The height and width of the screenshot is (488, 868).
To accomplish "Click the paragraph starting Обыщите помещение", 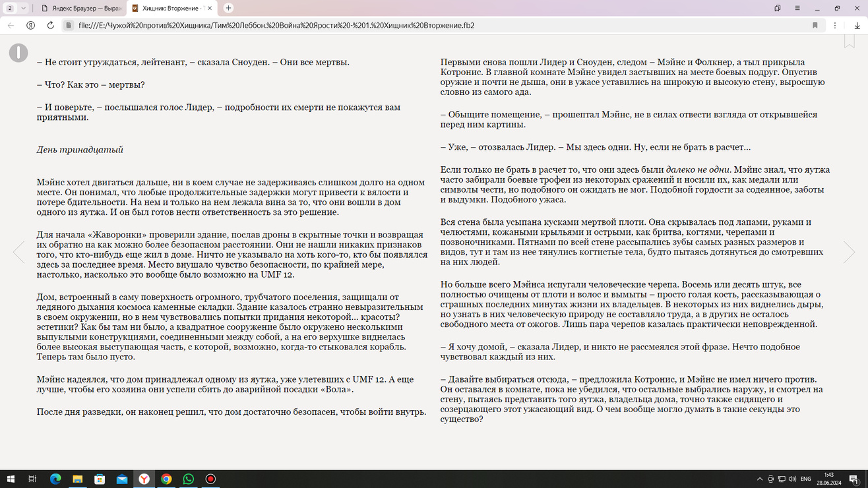I will (629, 119).
